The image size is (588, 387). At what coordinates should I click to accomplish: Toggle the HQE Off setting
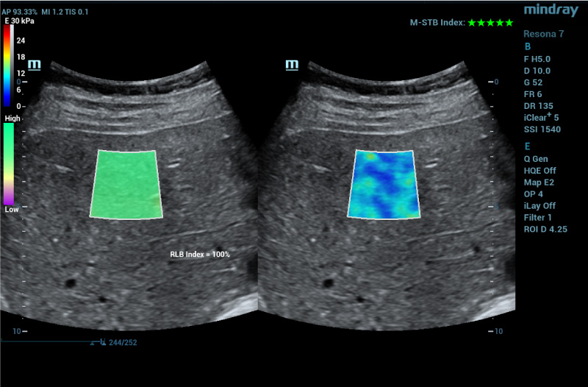pyautogui.click(x=541, y=171)
